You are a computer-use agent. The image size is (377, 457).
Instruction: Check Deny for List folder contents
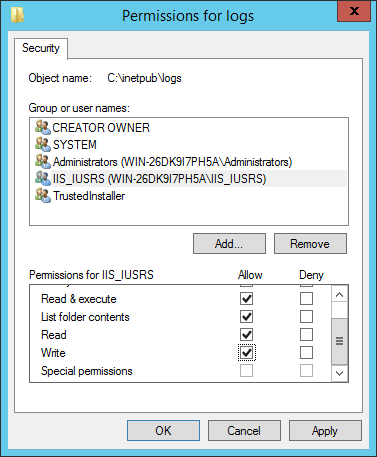pos(306,317)
